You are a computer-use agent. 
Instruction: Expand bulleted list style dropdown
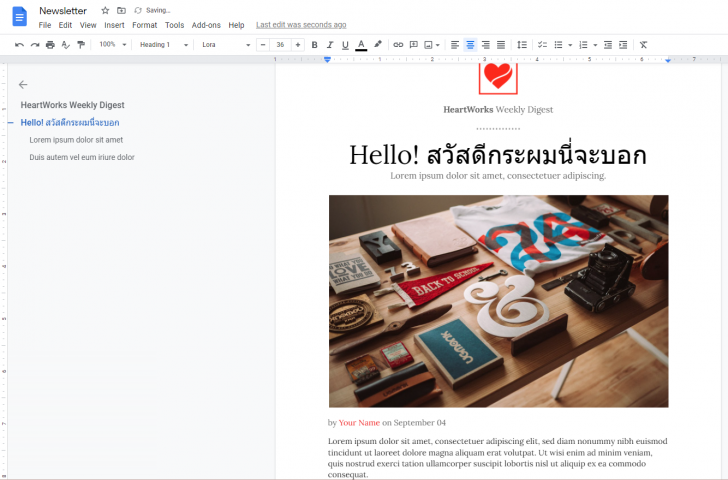click(570, 45)
